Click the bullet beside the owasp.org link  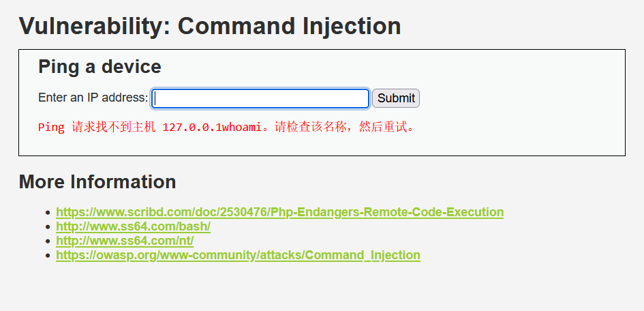pos(48,256)
